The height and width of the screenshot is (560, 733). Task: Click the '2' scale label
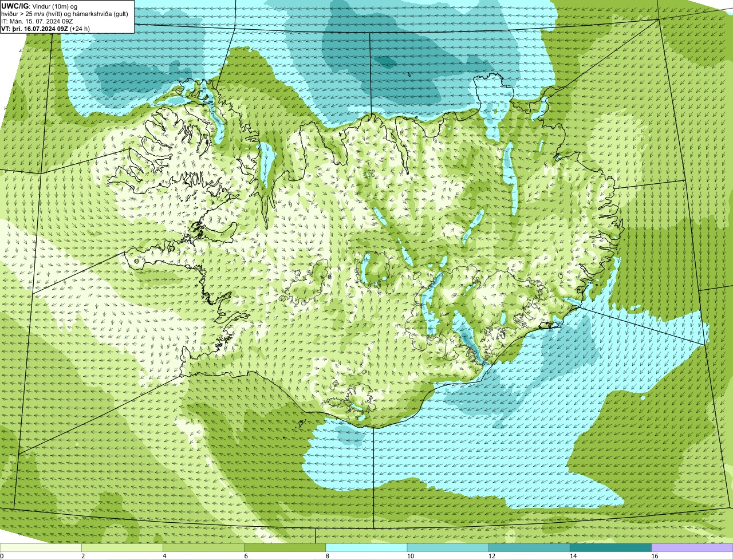(x=83, y=557)
